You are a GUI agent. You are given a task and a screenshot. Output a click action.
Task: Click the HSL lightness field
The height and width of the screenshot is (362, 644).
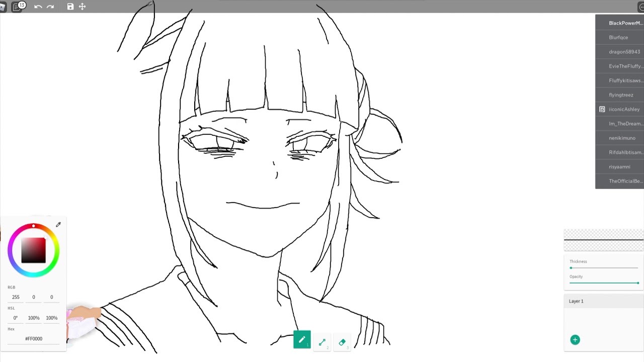pos(51,318)
